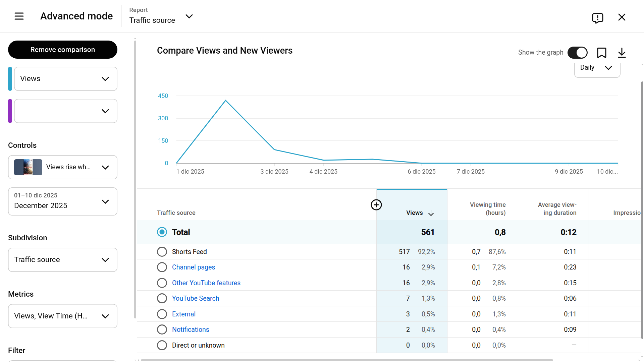Disable the Show the graph toggle
The width and height of the screenshot is (644, 362).
[x=578, y=53]
